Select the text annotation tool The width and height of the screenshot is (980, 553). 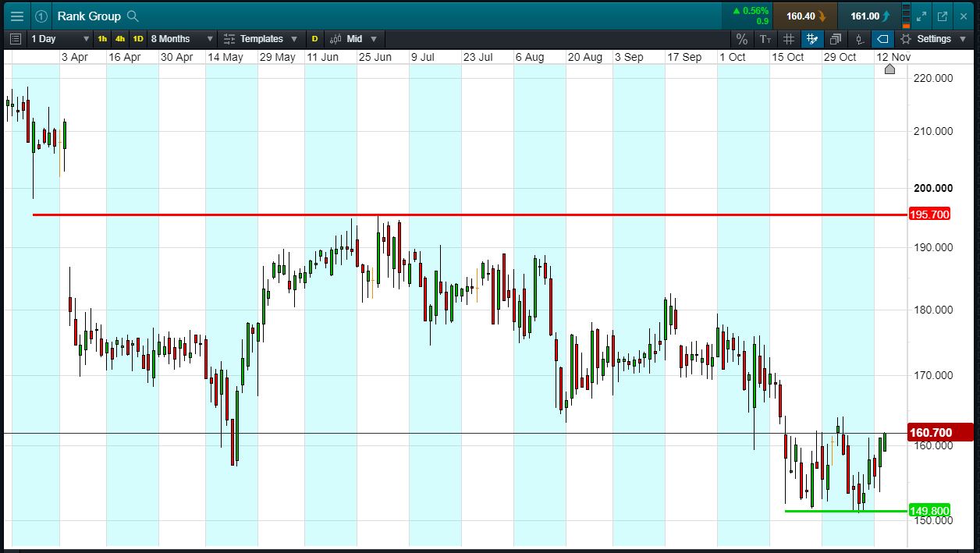765,38
